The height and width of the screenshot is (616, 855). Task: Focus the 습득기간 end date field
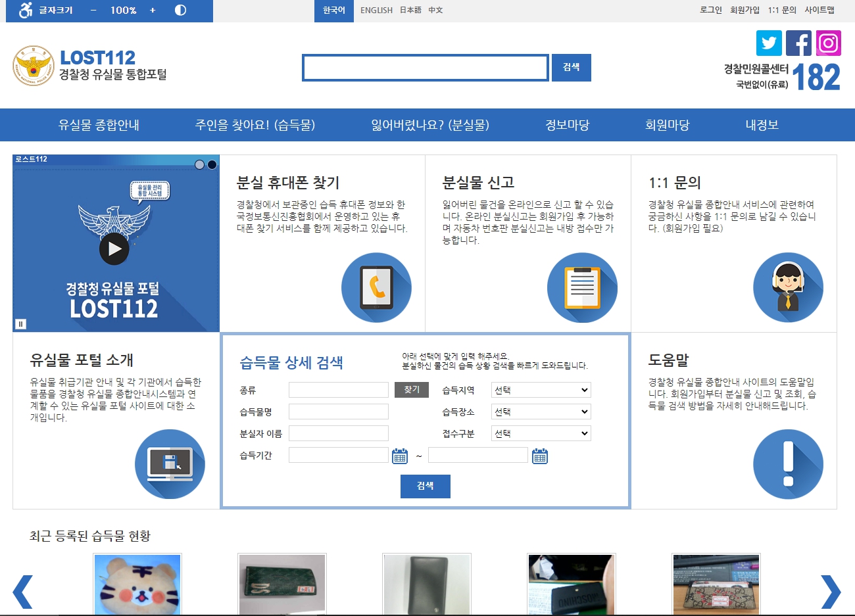point(478,455)
